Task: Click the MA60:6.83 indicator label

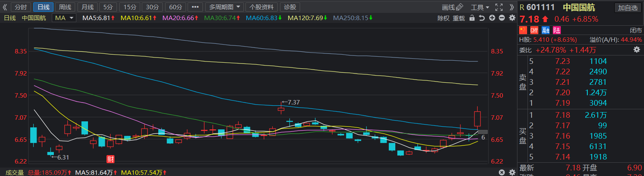Action: pyautogui.click(x=264, y=18)
